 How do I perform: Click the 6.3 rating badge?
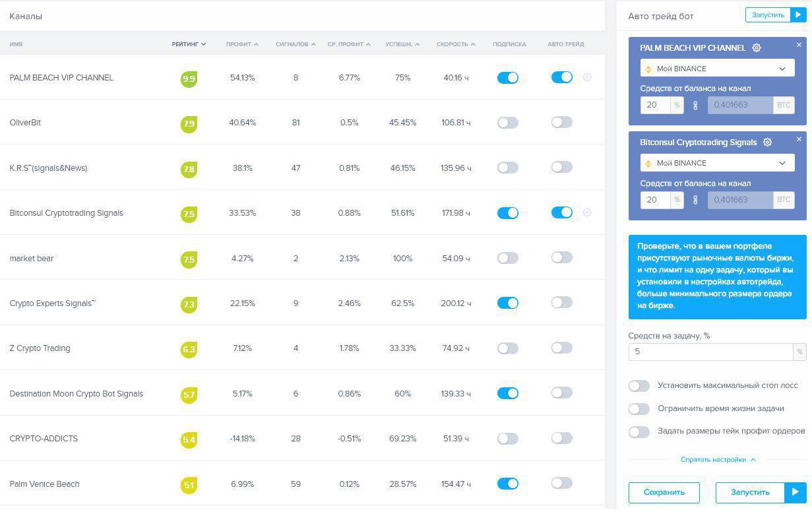(x=189, y=349)
